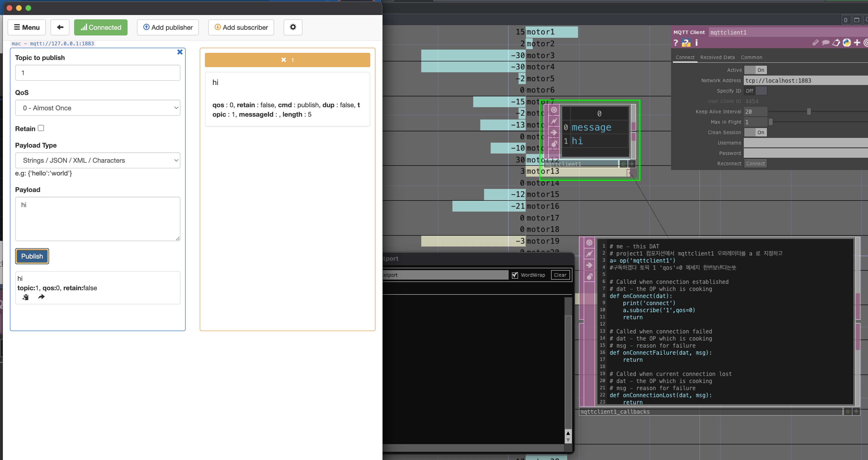This screenshot has height=460, width=868.
Task: Click the settings gear button
Action: 293,27
